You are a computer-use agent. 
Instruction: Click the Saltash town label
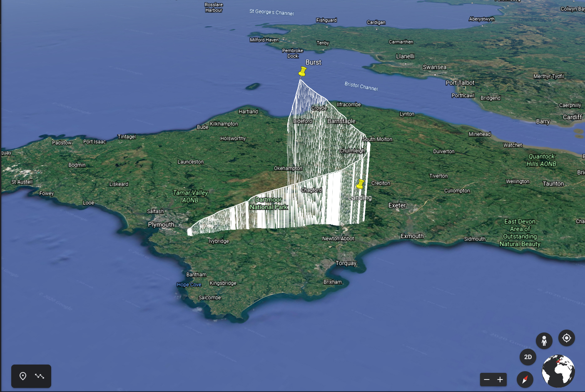(155, 211)
